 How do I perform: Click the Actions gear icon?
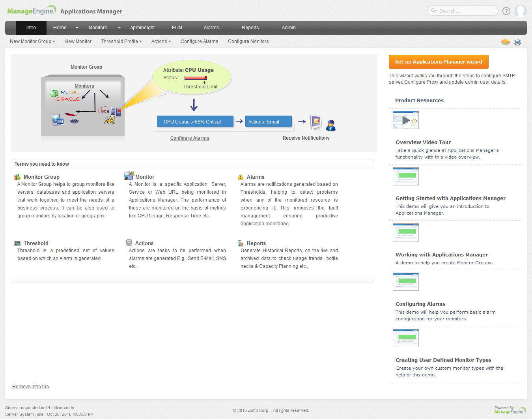click(129, 243)
